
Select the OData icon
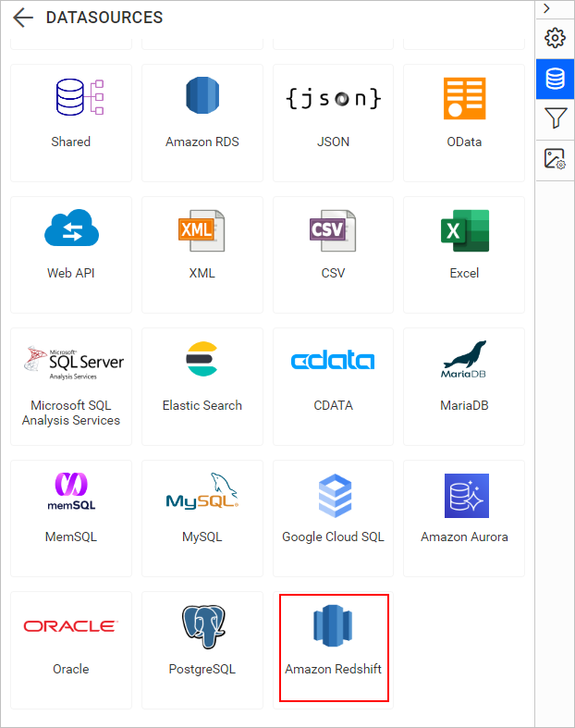tap(465, 98)
